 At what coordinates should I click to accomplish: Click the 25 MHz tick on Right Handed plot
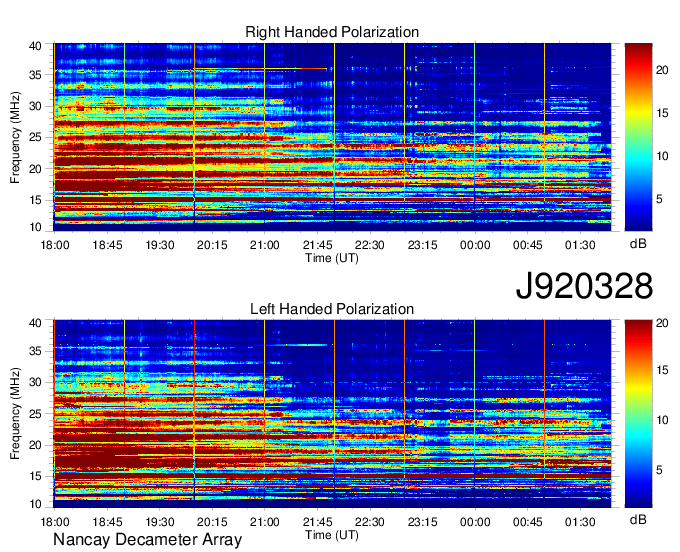pyautogui.click(x=35, y=138)
